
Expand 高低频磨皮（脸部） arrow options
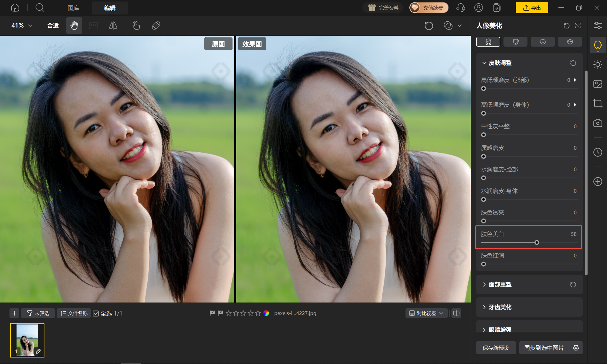coord(575,80)
